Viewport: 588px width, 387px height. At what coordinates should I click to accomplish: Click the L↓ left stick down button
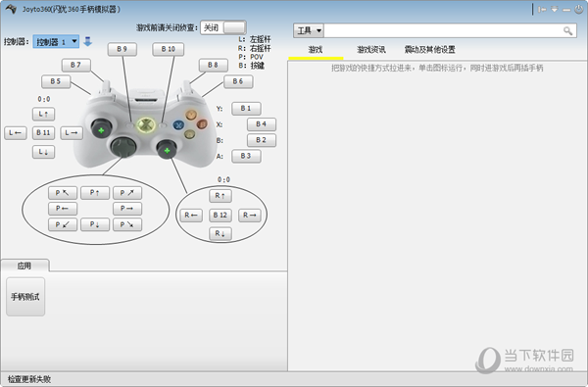(x=43, y=152)
